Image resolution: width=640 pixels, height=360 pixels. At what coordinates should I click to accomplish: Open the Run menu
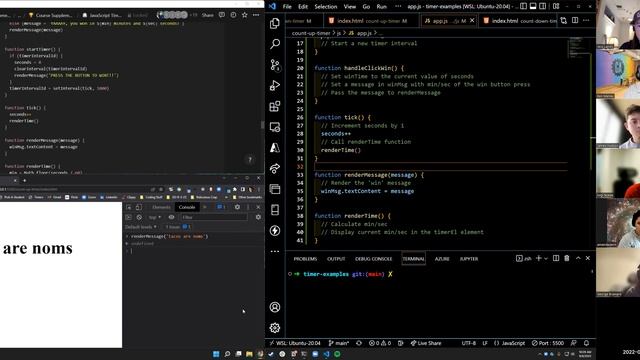[382, 7]
